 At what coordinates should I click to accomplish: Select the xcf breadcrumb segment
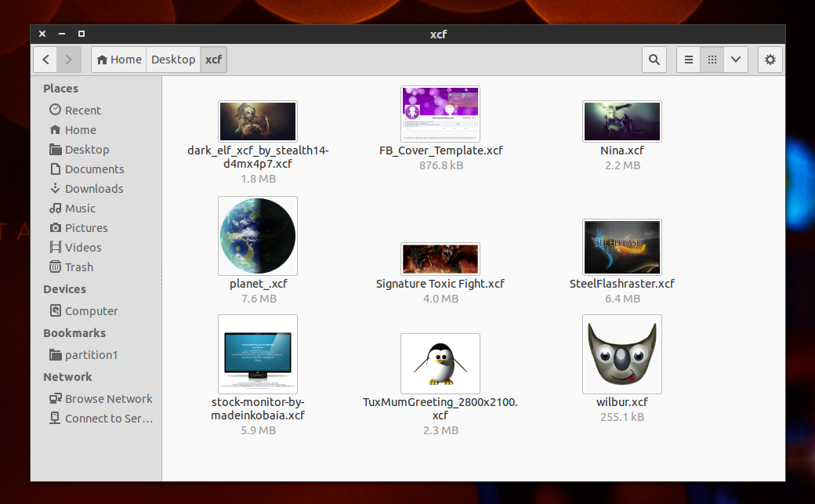213,59
